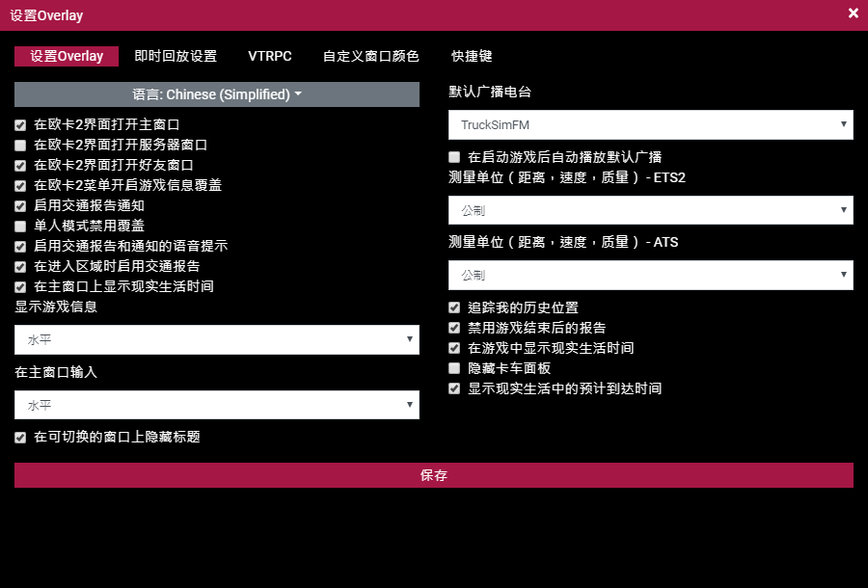
Task: Open the 默认广播电台 TruckSimFM dropdown
Action: click(651, 124)
